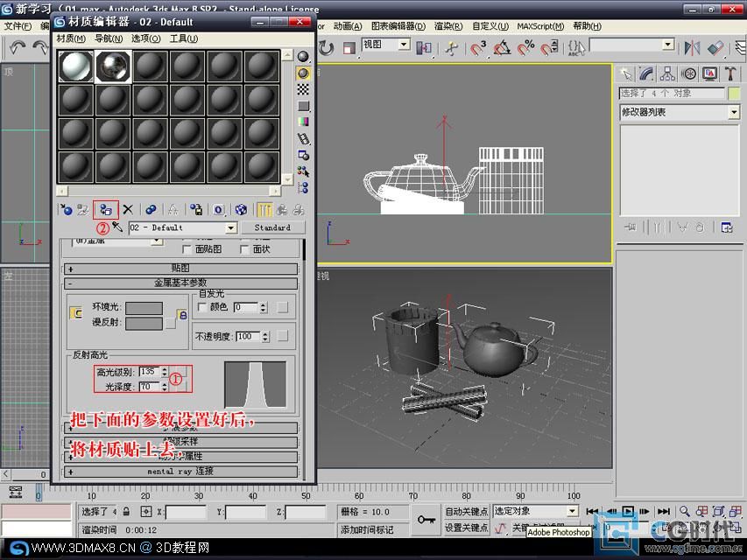The height and width of the screenshot is (560, 747).
Task: Enable 面状 checkbox
Action: [x=244, y=249]
